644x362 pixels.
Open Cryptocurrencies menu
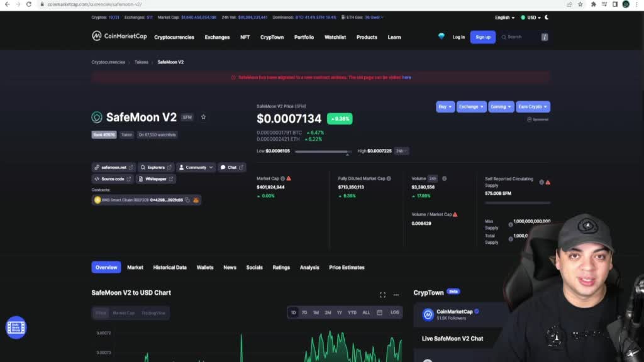coord(174,37)
